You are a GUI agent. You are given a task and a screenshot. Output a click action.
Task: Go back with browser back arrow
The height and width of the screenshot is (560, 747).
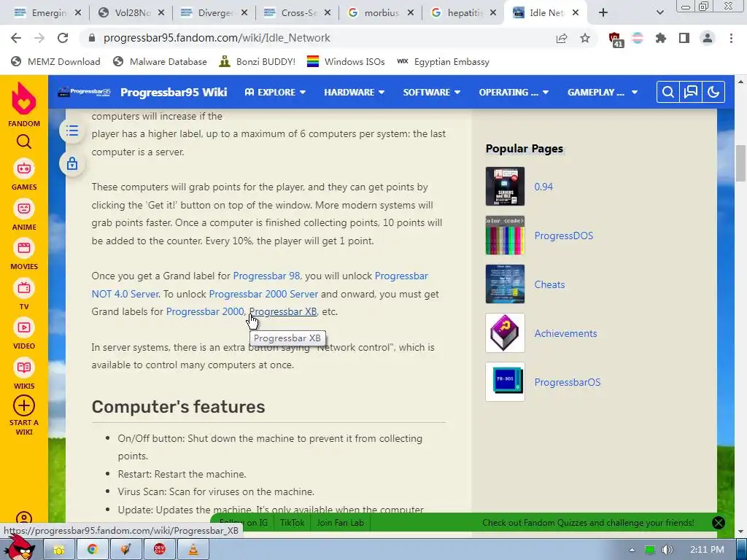click(16, 38)
